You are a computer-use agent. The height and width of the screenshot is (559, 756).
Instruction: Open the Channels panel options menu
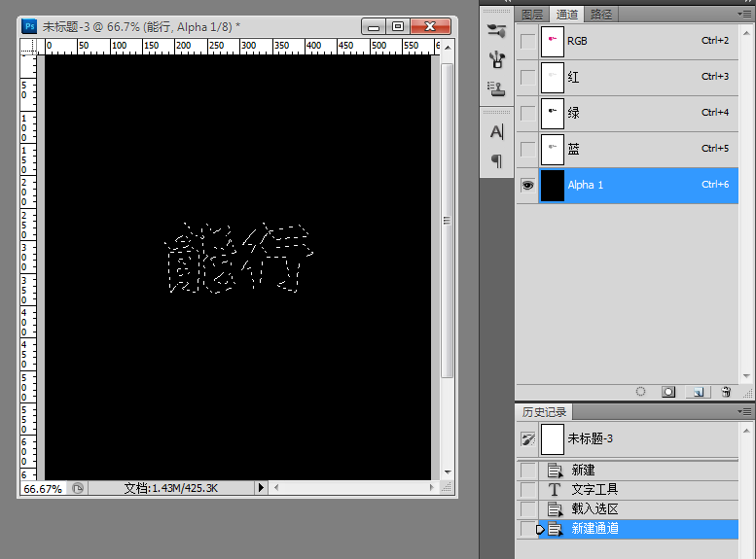point(744,14)
